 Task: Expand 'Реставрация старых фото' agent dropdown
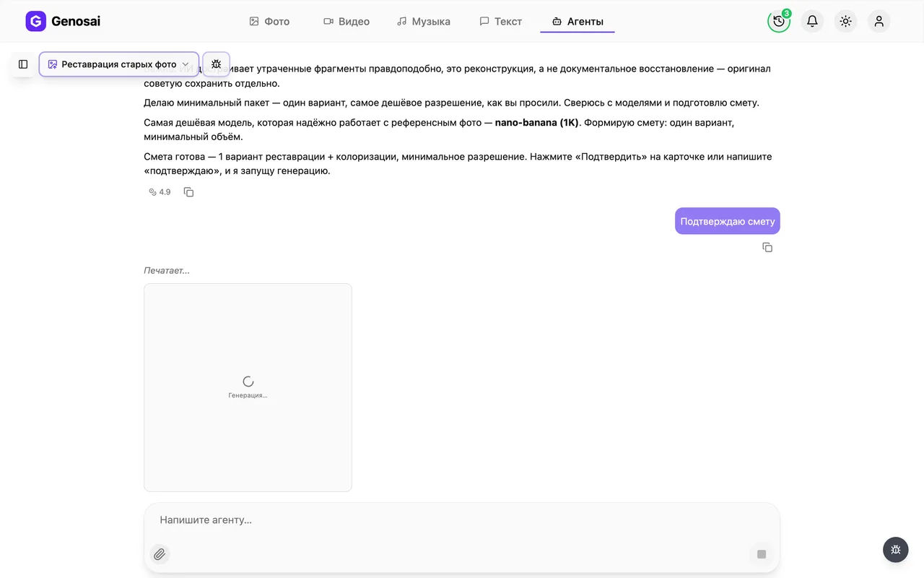click(119, 64)
